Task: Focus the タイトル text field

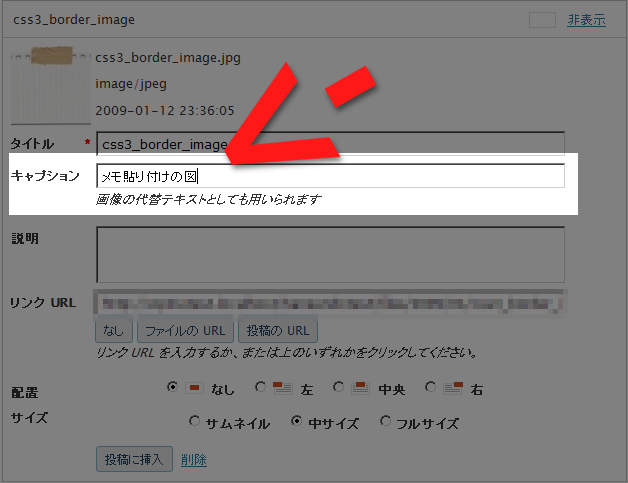Action: click(x=330, y=144)
